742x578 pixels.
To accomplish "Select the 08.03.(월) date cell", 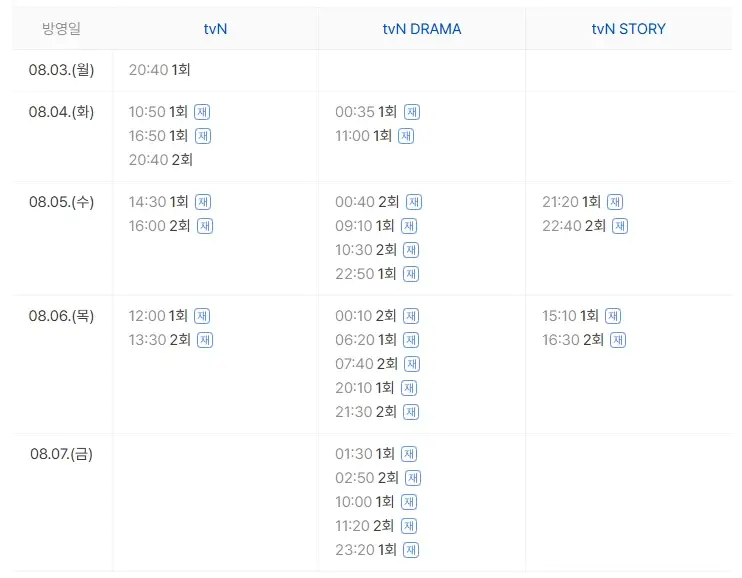I will [62, 70].
